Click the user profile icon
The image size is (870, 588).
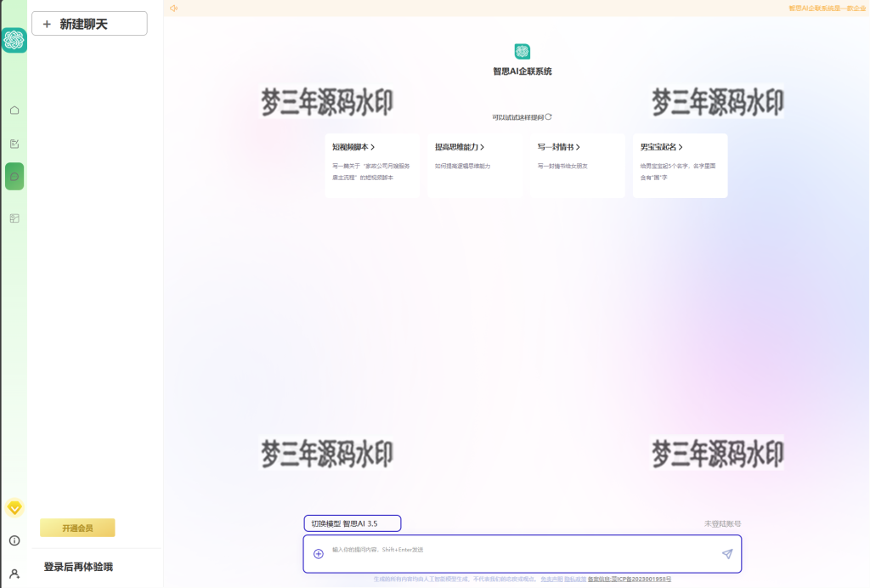(x=14, y=574)
